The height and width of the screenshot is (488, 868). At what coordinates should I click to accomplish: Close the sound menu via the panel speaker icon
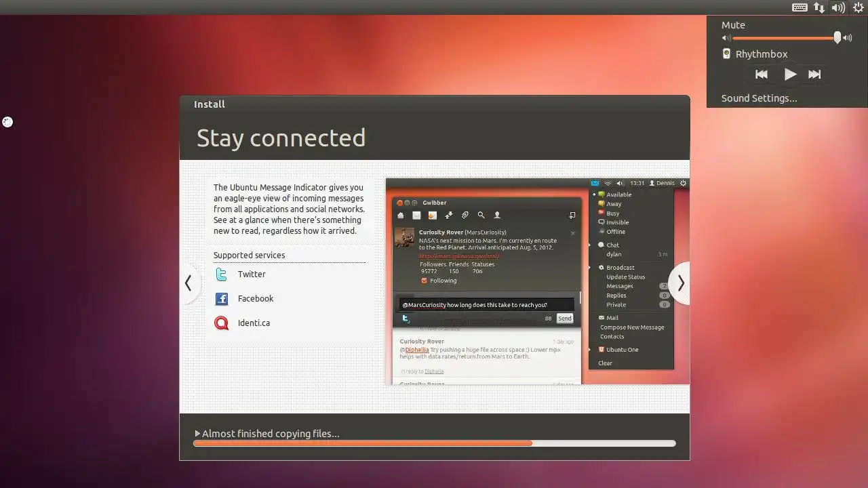pyautogui.click(x=839, y=7)
